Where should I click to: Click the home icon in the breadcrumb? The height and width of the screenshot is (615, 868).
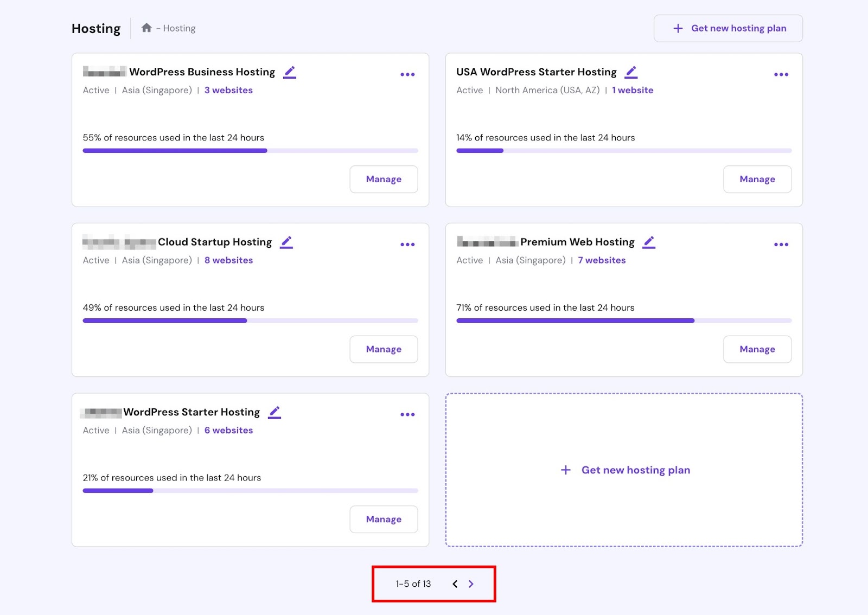click(146, 28)
